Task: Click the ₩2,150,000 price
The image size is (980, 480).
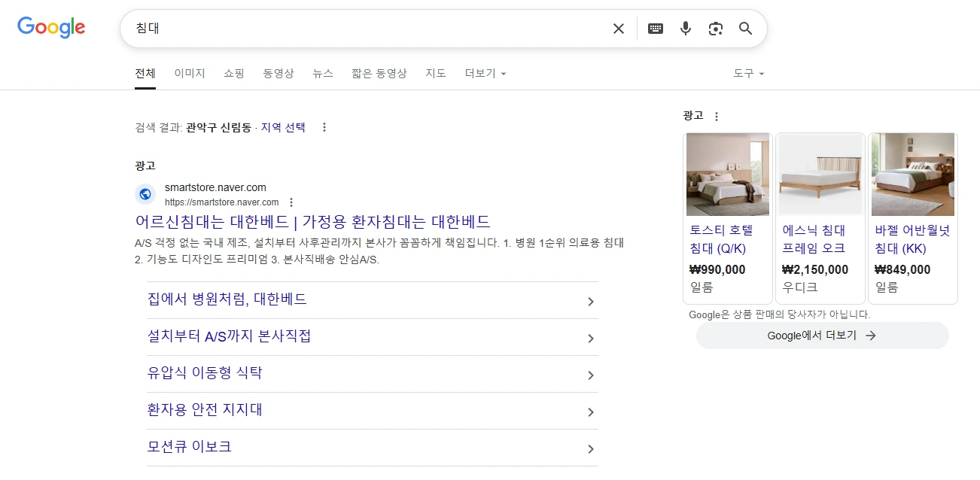Action: point(815,269)
